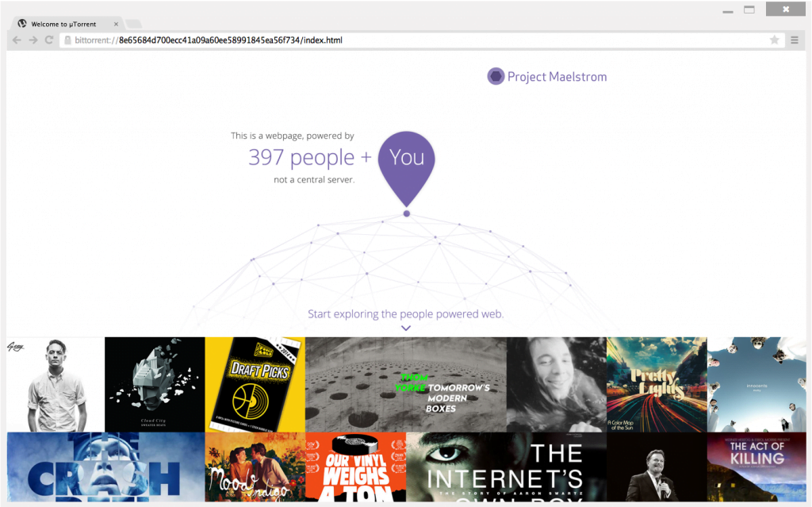812x507 pixels.
Task: Click Start exploring the people powered web
Action: point(406,313)
